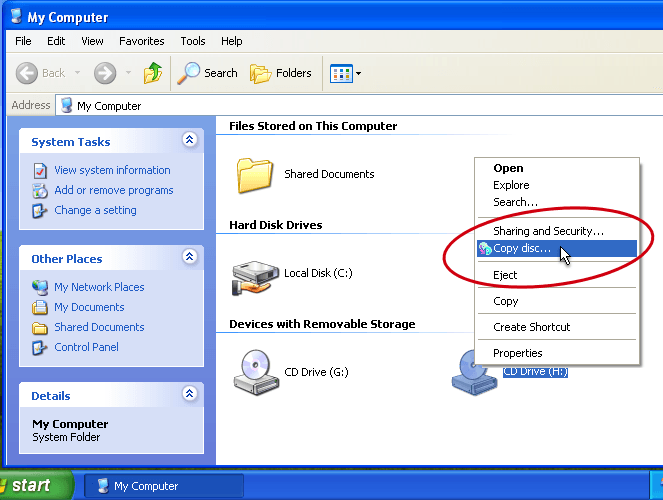Open Add or remove programs link
Screen dimensions: 663x500
[x=113, y=190]
